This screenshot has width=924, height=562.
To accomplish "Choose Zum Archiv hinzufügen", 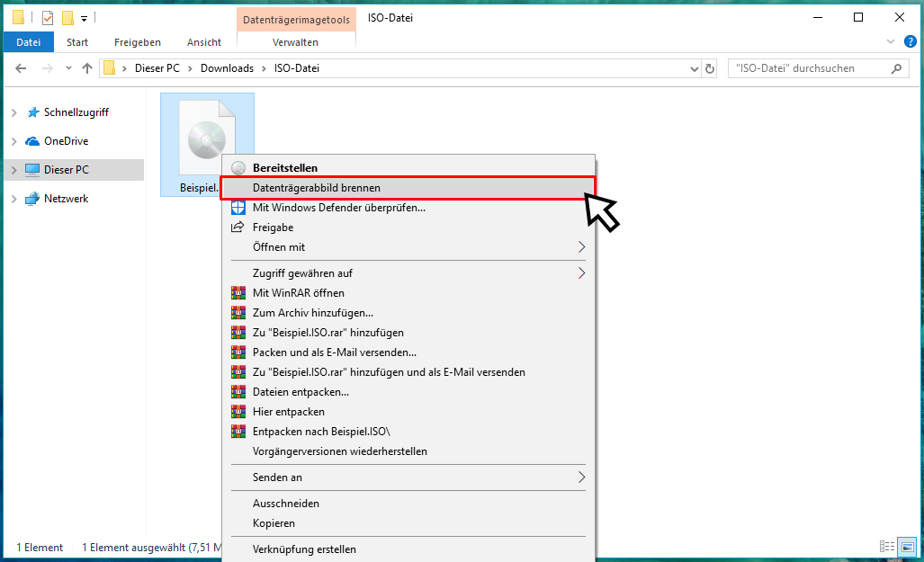I will click(x=408, y=313).
